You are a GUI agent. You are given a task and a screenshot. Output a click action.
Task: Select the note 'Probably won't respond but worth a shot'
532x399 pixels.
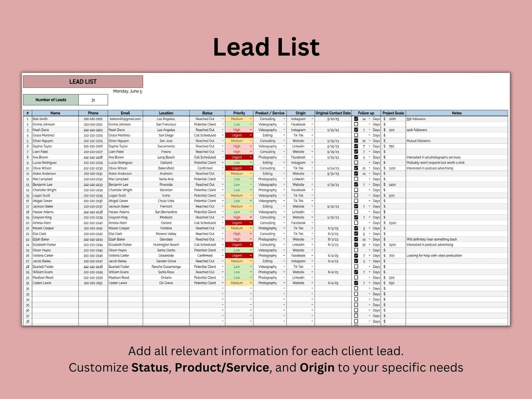(x=435, y=163)
